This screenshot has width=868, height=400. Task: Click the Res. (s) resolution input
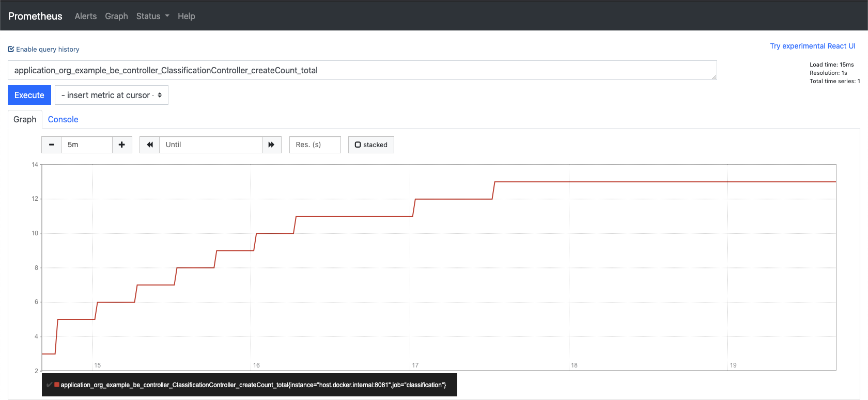pyautogui.click(x=315, y=145)
